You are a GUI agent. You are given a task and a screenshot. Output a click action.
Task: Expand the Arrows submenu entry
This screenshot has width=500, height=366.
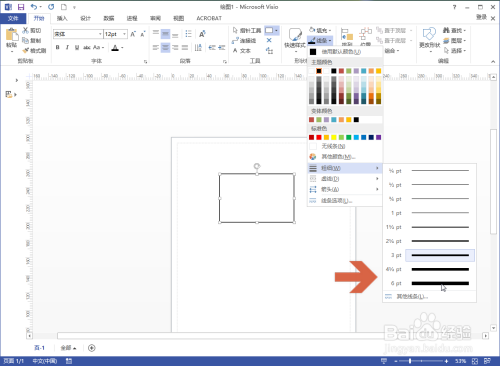(x=345, y=189)
